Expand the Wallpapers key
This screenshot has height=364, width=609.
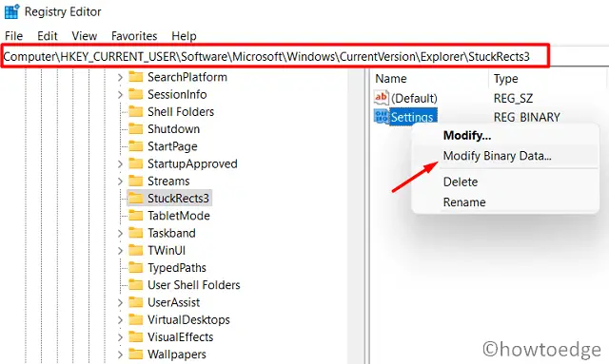click(120, 354)
